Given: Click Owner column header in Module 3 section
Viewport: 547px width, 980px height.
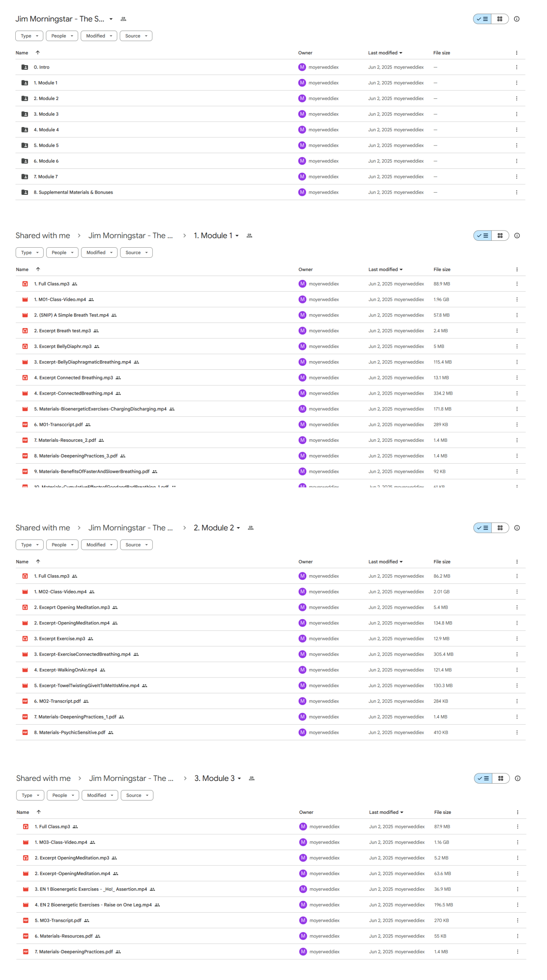Looking at the screenshot, I should click(306, 812).
